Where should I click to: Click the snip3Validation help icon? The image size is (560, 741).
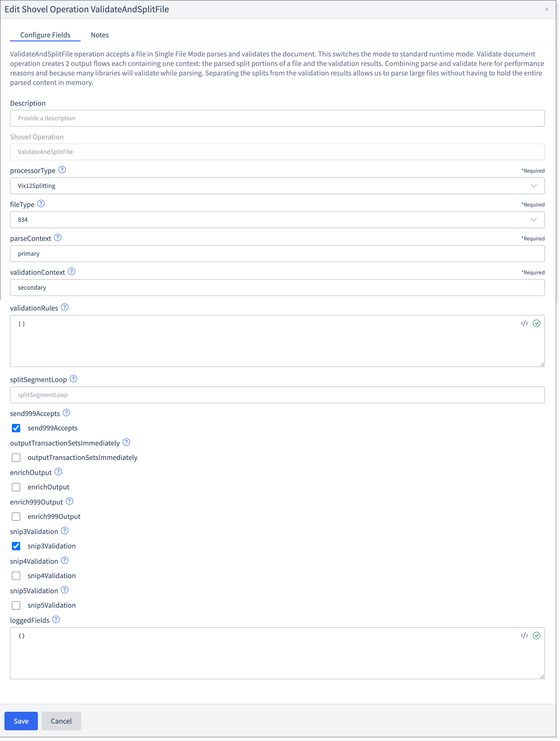(65, 531)
